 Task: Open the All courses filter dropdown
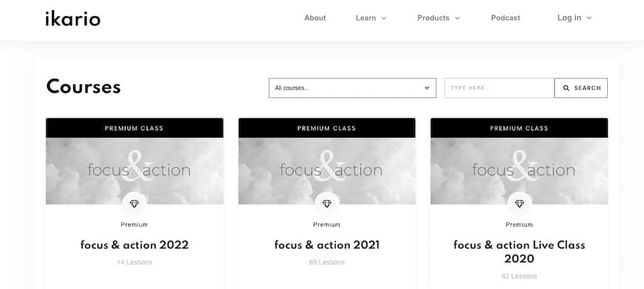352,88
